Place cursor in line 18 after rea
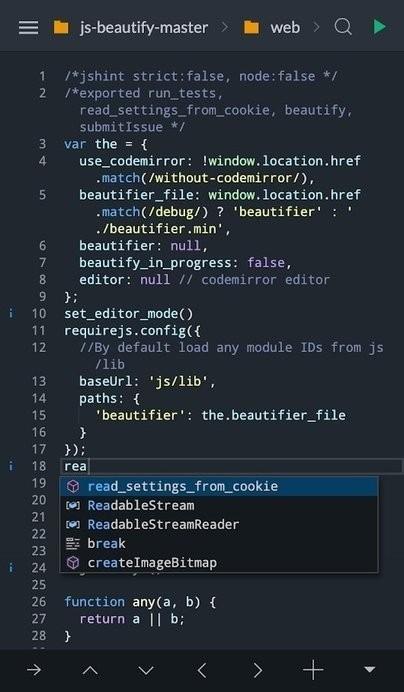This screenshot has height=692, width=404. click(x=88, y=466)
